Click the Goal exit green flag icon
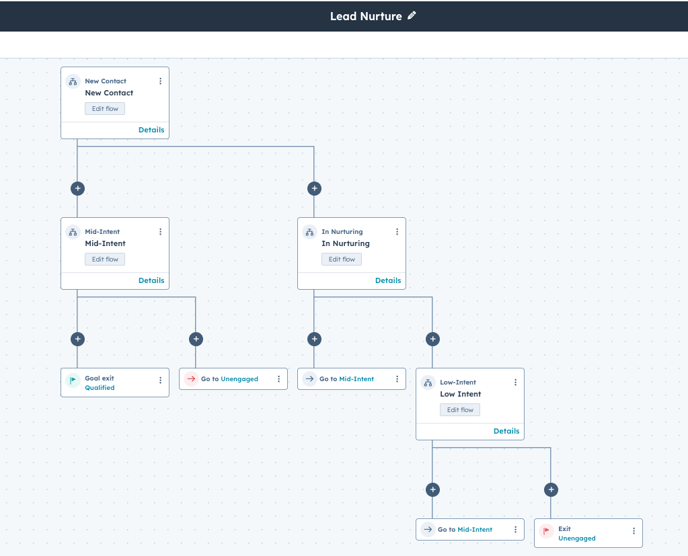 73,380
